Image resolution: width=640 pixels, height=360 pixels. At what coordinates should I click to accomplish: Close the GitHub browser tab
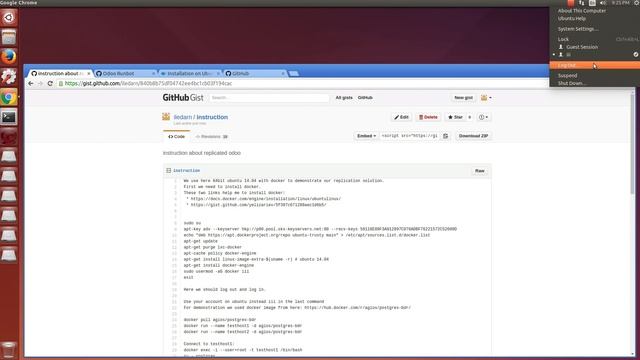(x=283, y=73)
